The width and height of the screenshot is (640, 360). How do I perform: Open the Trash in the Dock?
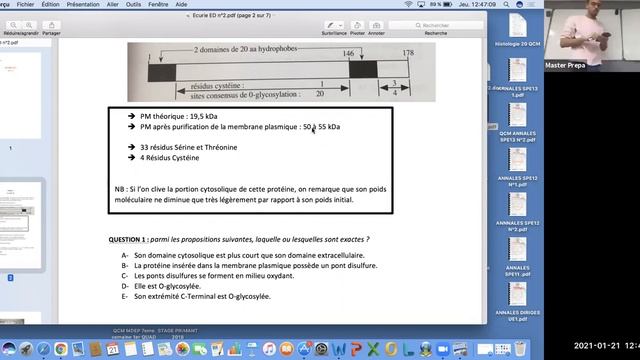click(520, 349)
